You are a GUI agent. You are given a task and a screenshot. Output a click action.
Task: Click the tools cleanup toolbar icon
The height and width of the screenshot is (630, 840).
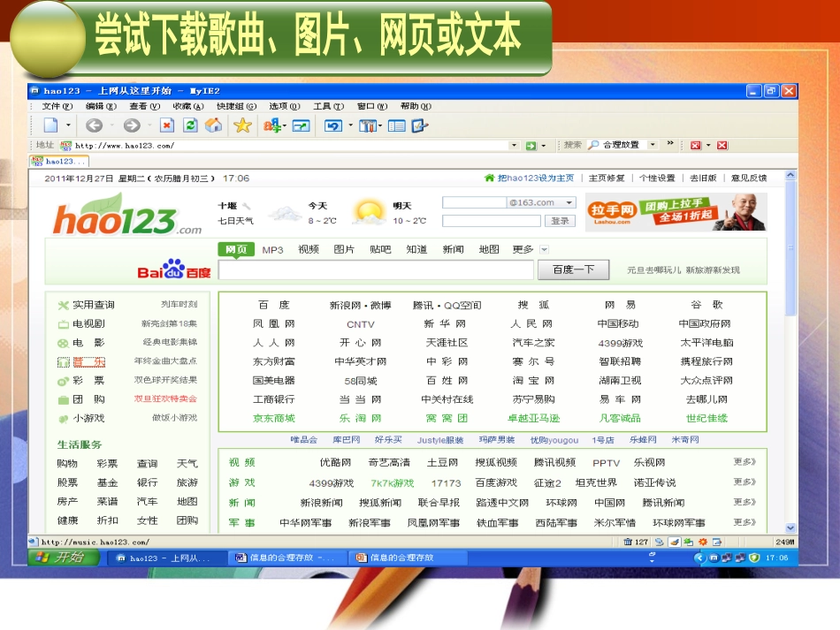368,126
